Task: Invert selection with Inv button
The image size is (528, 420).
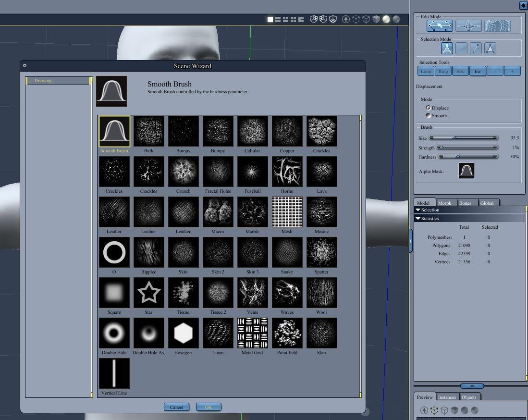Action: [478, 71]
